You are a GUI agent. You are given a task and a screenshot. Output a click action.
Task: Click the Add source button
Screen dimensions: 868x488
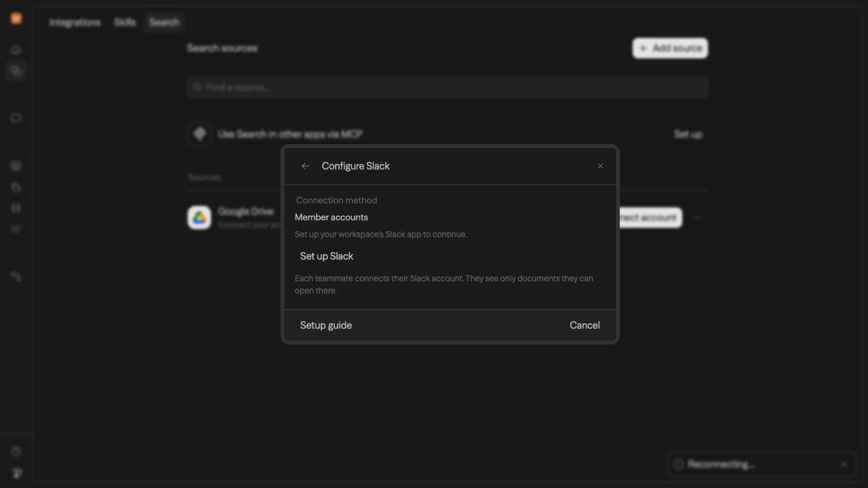tap(670, 48)
